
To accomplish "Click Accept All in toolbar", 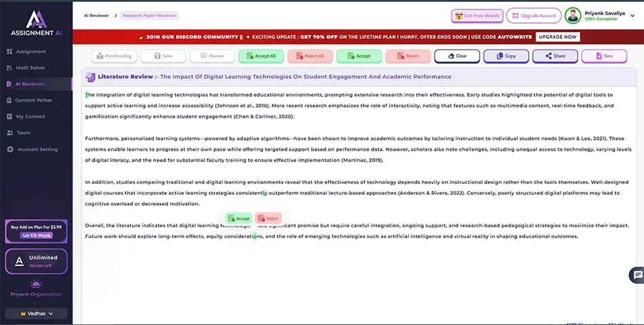I will click(x=261, y=56).
